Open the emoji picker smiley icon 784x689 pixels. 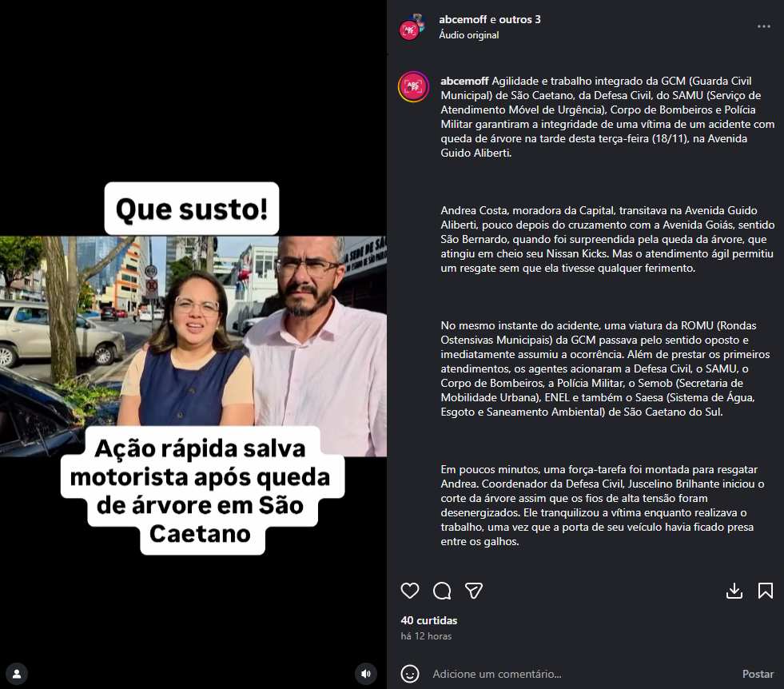tap(409, 674)
